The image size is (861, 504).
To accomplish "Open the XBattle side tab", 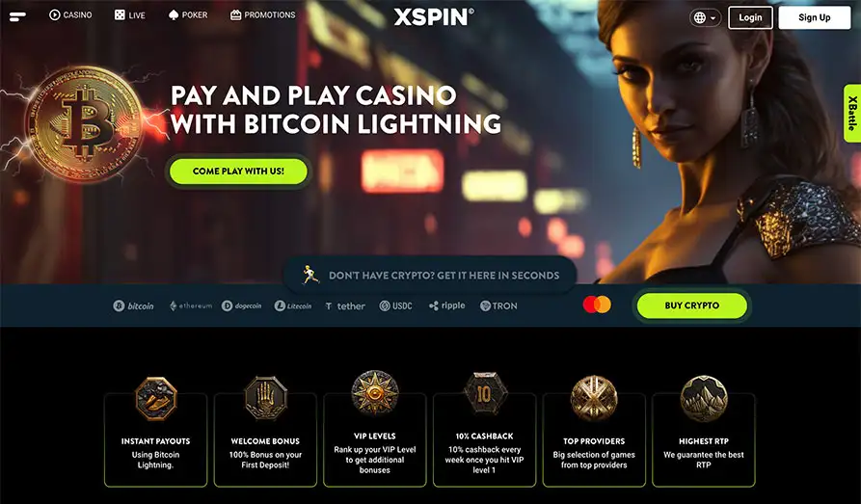I will 852,113.
